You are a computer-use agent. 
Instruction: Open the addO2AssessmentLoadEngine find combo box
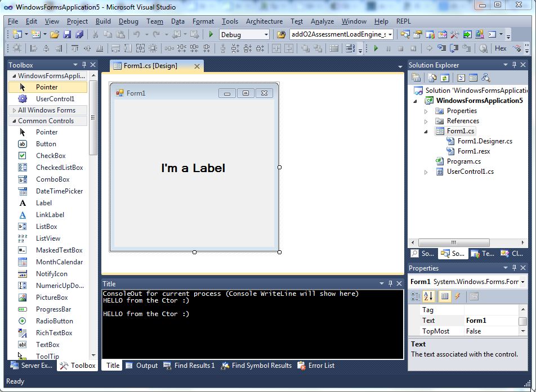click(390, 34)
